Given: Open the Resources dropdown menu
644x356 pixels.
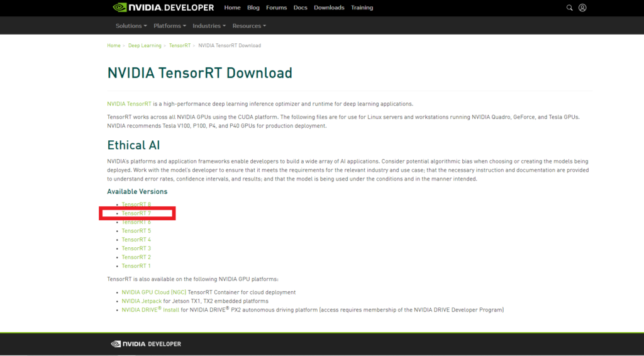Looking at the screenshot, I should (249, 26).
